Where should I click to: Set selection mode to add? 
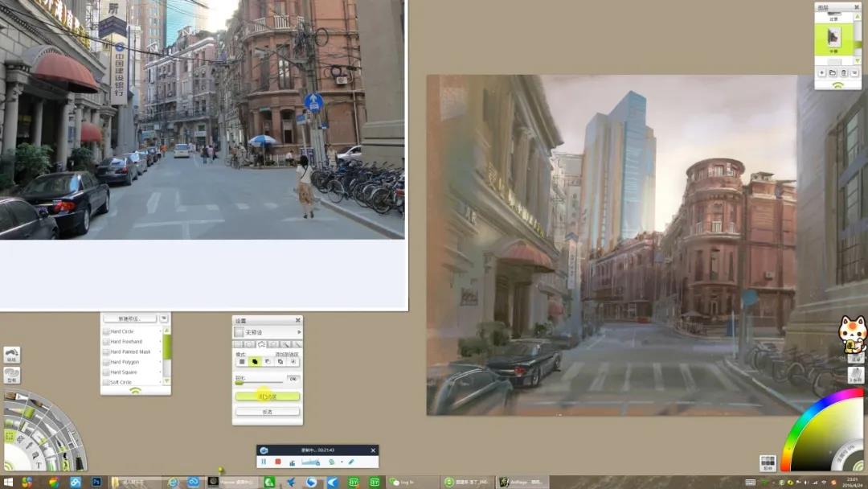pyautogui.click(x=255, y=362)
